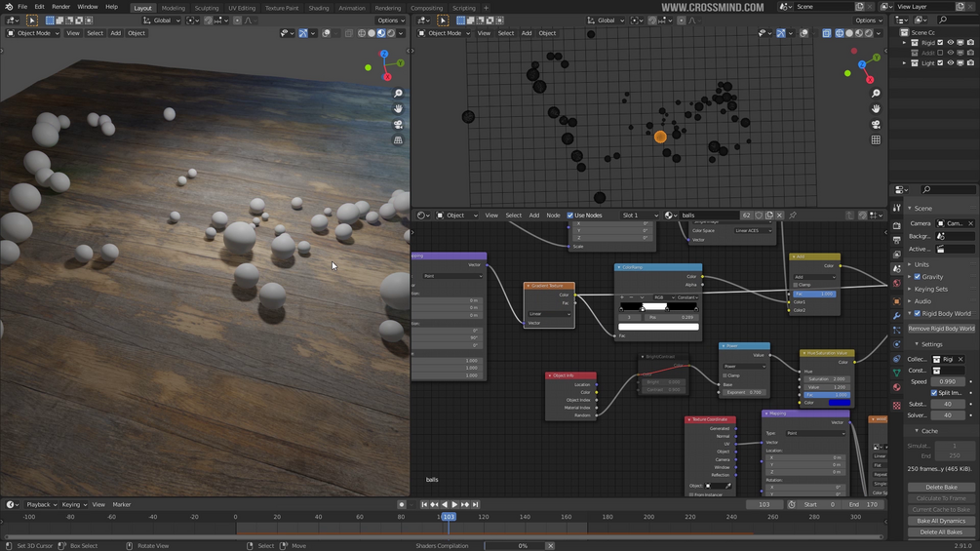The height and width of the screenshot is (551, 980).
Task: Click auto keying record button
Action: (x=401, y=504)
